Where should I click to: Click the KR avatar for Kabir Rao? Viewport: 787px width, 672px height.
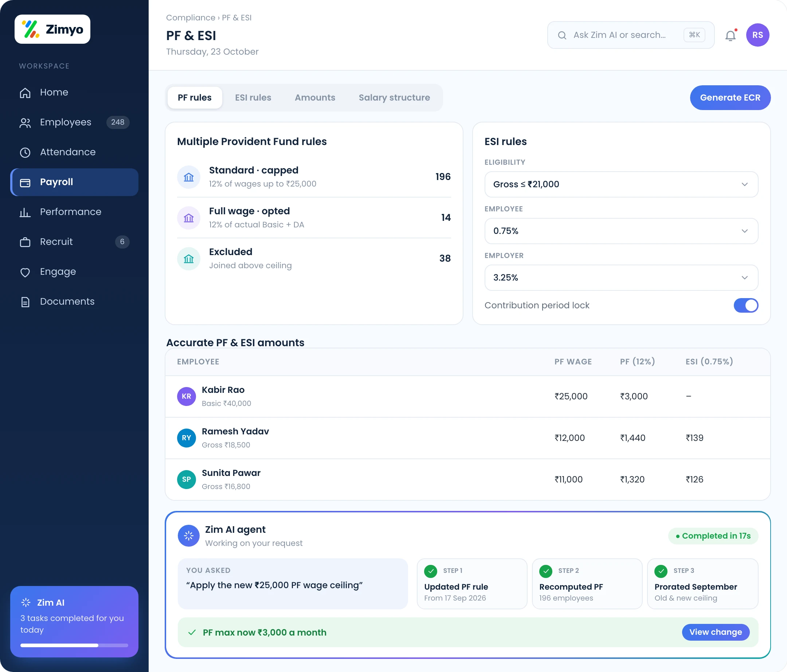click(x=186, y=396)
